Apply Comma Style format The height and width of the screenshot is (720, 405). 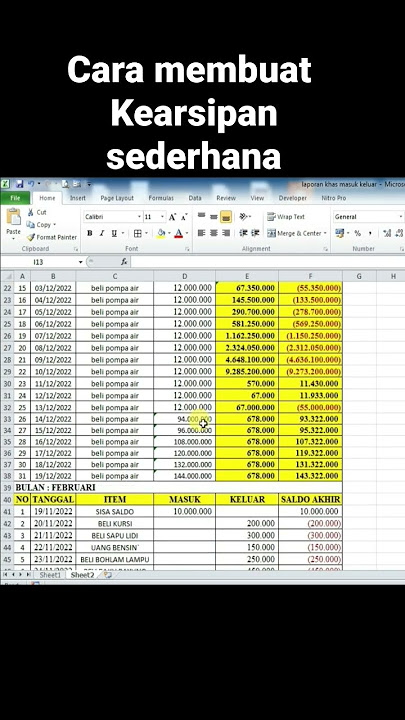click(x=370, y=233)
